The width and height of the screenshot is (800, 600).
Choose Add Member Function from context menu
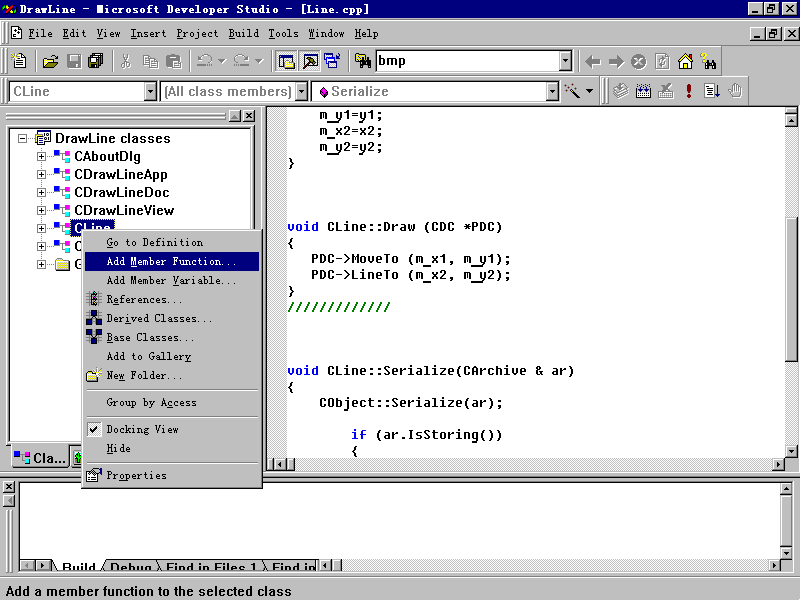pos(172,262)
